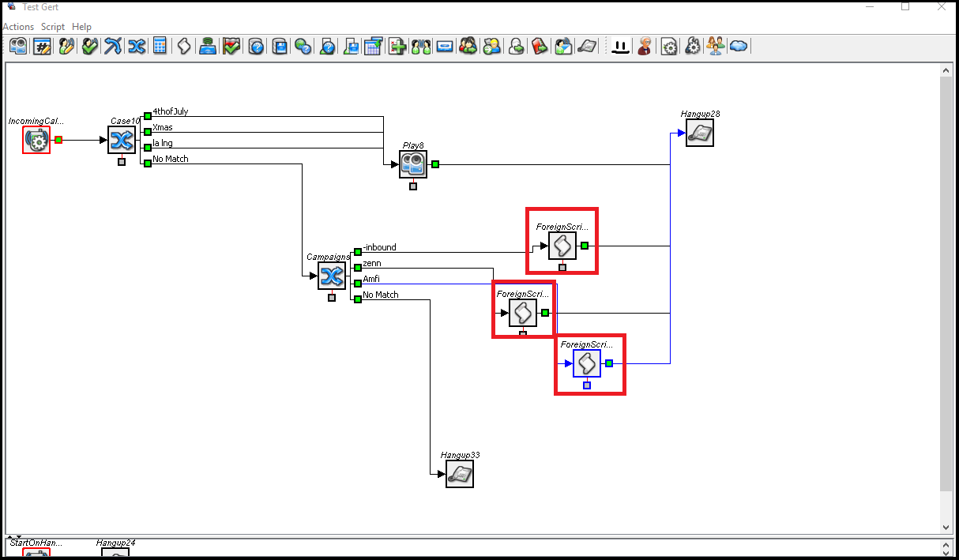Click the la lng branch label
Viewport: 959px width, 560px height.
tap(162, 143)
